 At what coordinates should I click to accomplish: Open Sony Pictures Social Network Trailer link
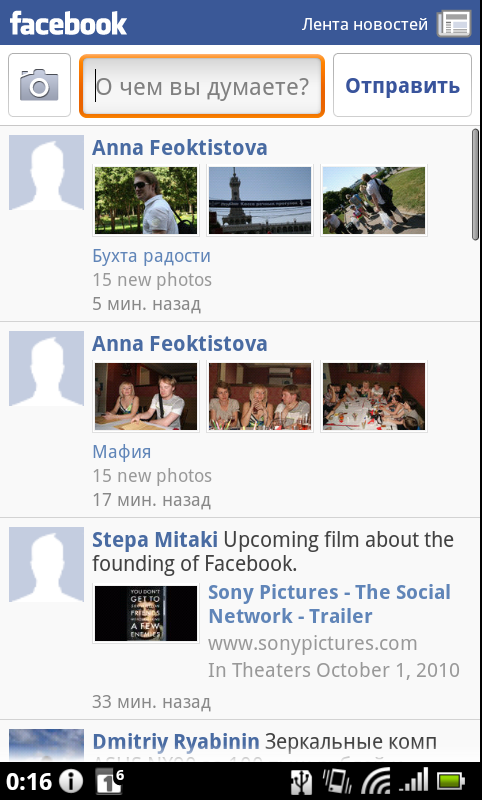[x=329, y=604]
